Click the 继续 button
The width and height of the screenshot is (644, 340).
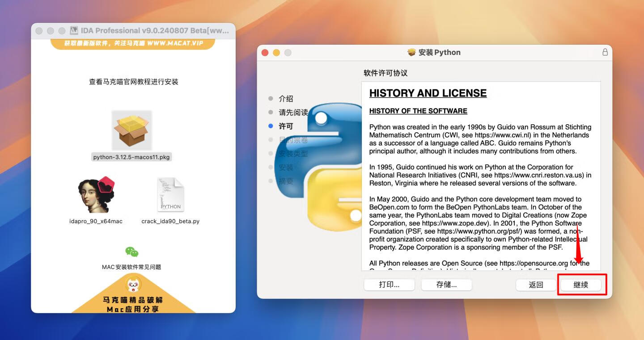[x=581, y=285]
